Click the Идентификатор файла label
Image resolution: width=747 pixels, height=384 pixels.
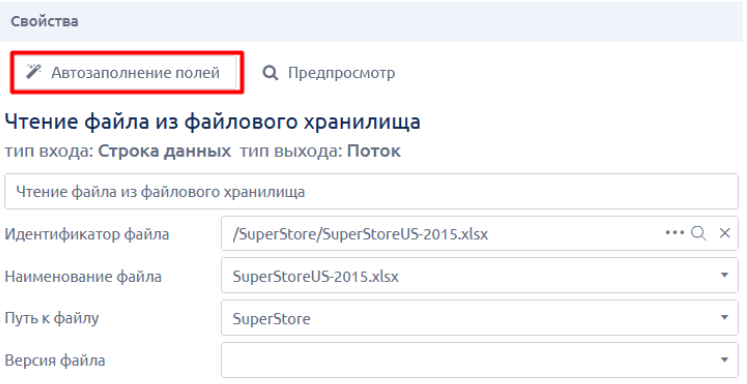(87, 234)
